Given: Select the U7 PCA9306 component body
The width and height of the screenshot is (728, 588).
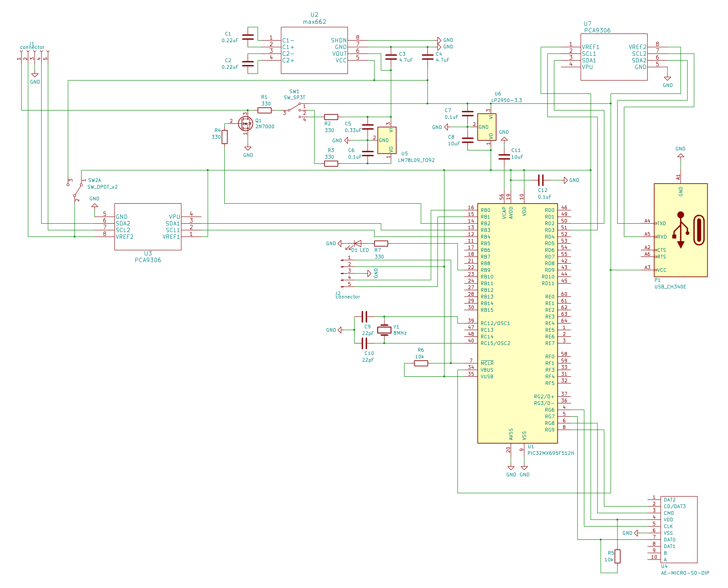Looking at the screenshot, I should pyautogui.click(x=614, y=57).
